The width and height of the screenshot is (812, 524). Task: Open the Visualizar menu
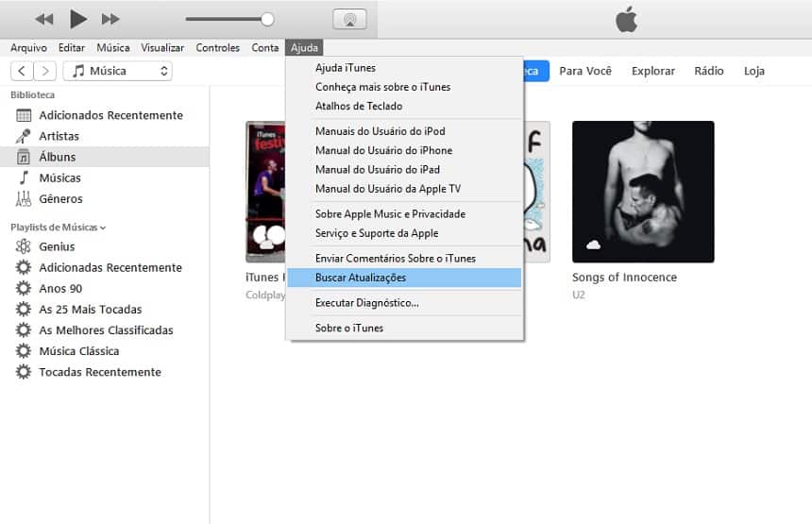pos(162,47)
